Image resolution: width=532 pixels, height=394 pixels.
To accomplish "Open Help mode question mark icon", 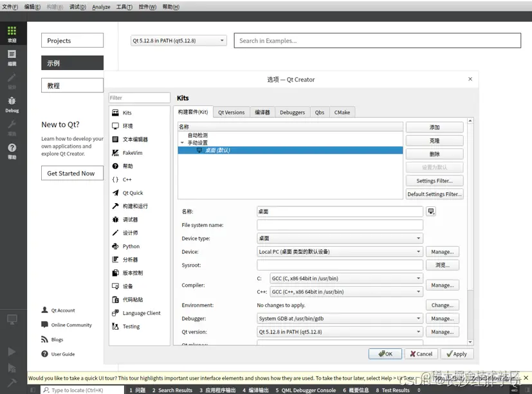I will pyautogui.click(x=12, y=151).
